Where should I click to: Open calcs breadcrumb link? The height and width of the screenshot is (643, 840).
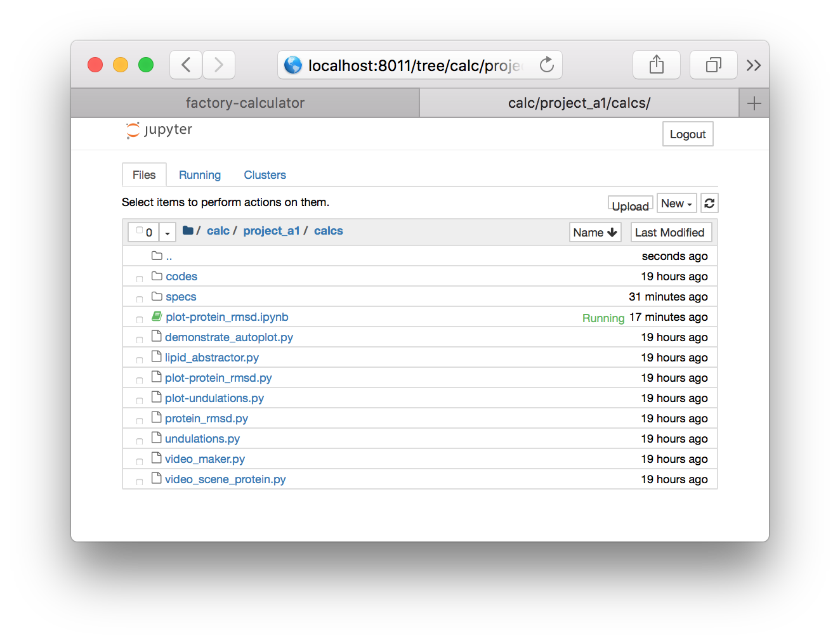pyautogui.click(x=329, y=231)
